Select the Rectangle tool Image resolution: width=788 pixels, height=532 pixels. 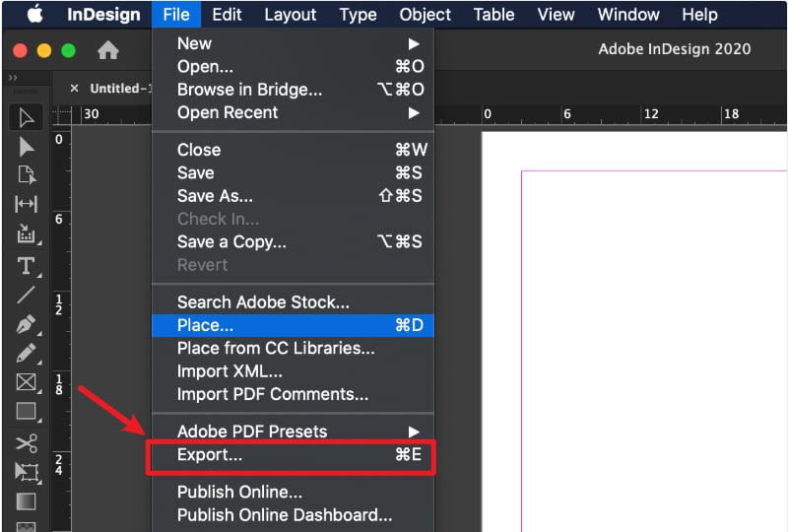pyautogui.click(x=27, y=412)
